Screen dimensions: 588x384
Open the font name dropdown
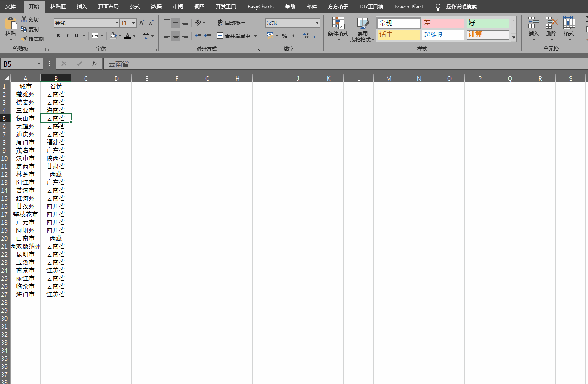(117, 23)
